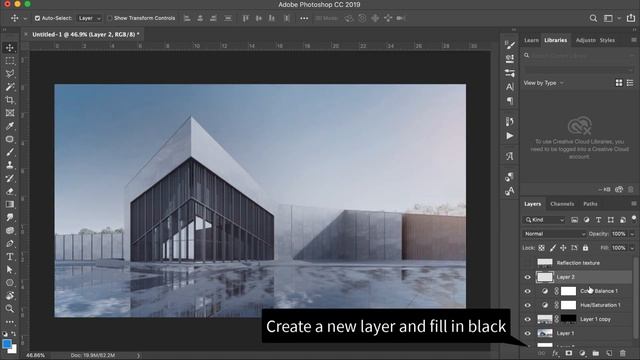Screen dimensions: 640x360
Task: Toggle the layer filter on/off switch
Action: (634, 219)
